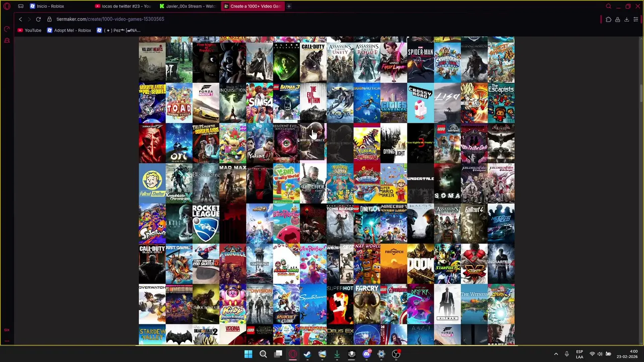View site security lock info
Image resolution: width=644 pixels, height=362 pixels.
[x=49, y=19]
